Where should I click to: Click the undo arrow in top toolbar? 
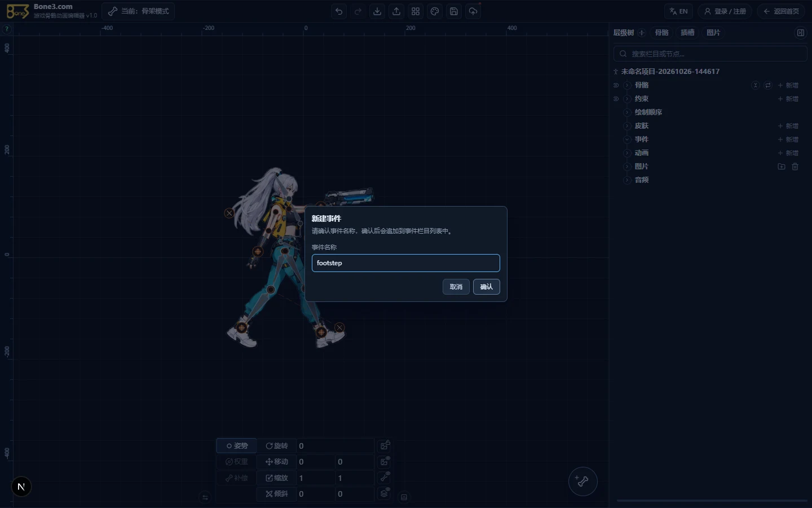[x=339, y=11]
